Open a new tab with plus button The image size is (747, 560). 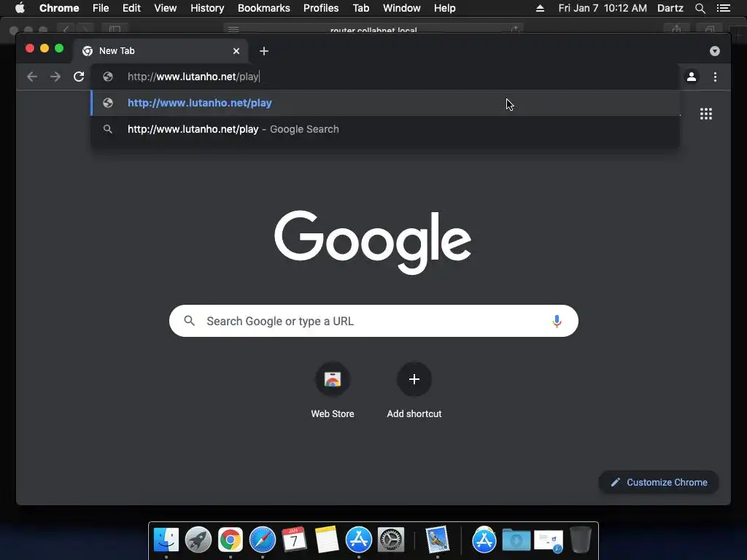(x=264, y=51)
